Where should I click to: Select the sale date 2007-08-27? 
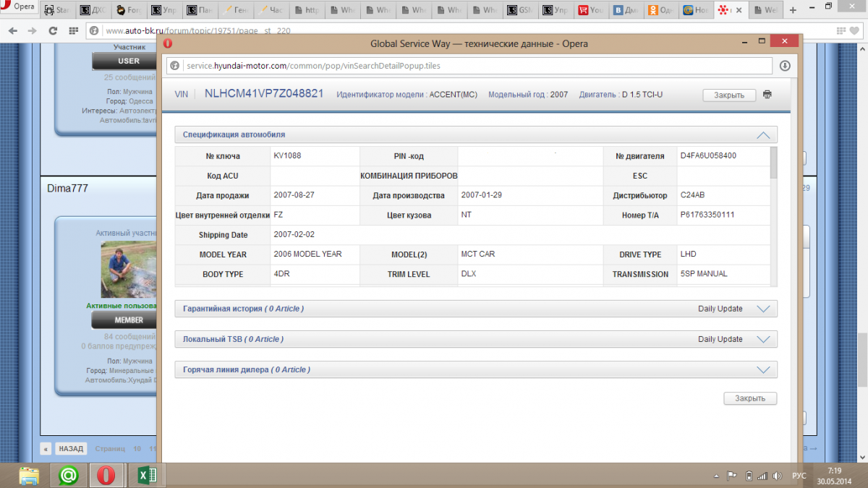[293, 195]
